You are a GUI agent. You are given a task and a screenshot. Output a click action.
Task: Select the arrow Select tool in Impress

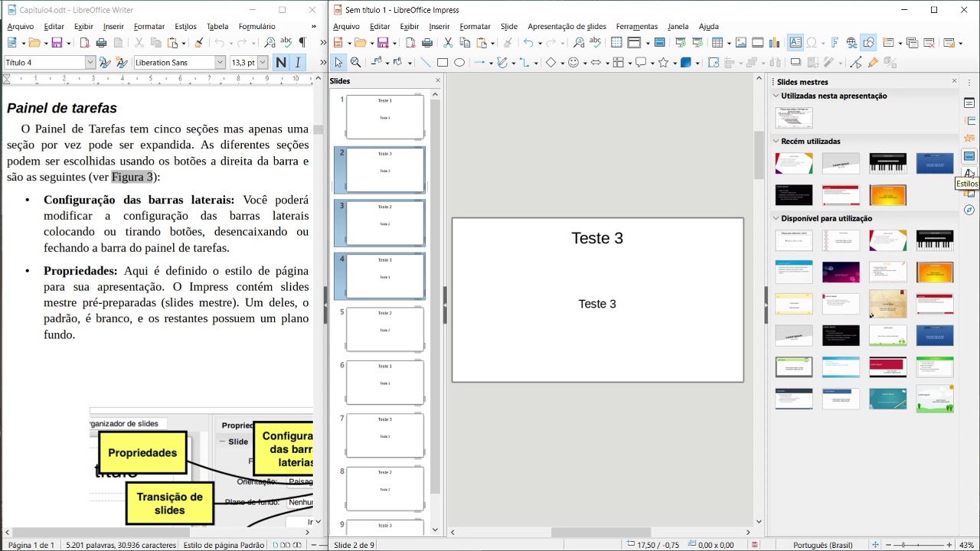click(338, 63)
